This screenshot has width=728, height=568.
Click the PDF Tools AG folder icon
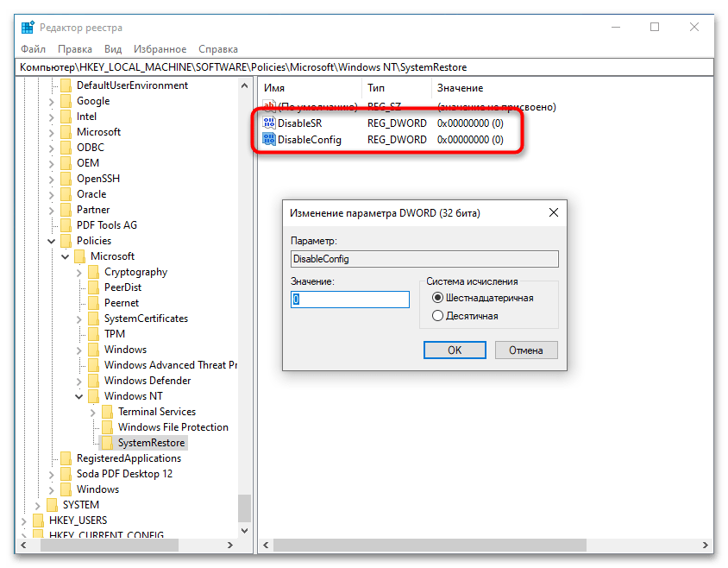point(66,225)
